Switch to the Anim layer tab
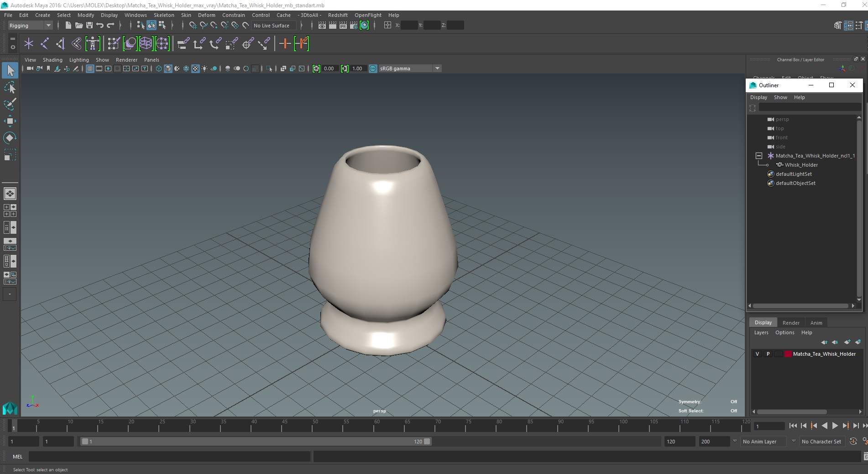Screen dimensions: 868x474 tap(816, 322)
